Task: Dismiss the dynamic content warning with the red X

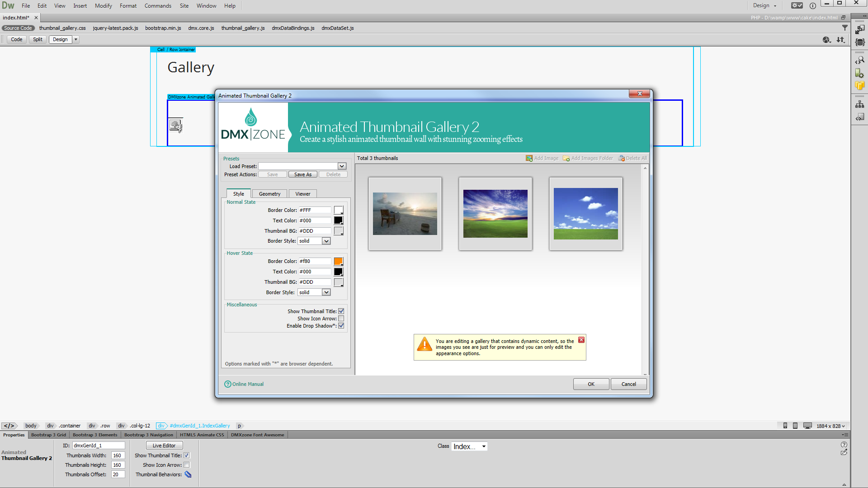Action: [581, 340]
